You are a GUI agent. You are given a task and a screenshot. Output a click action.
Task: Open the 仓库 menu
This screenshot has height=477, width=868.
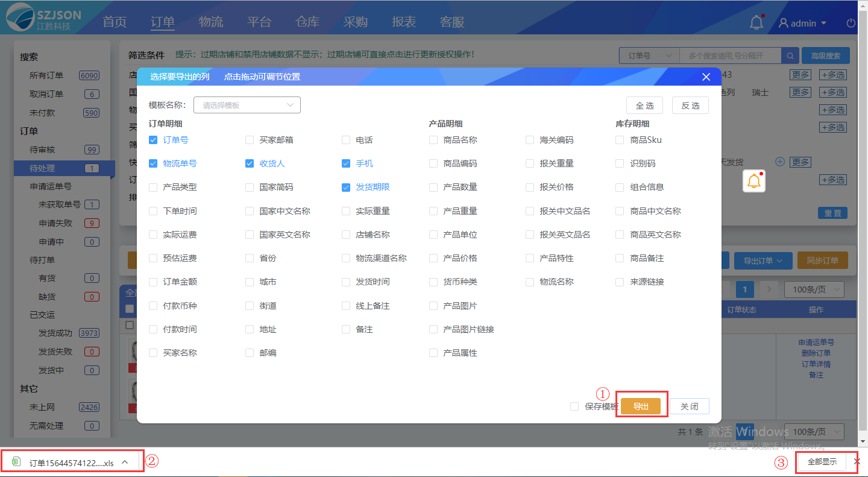click(307, 22)
